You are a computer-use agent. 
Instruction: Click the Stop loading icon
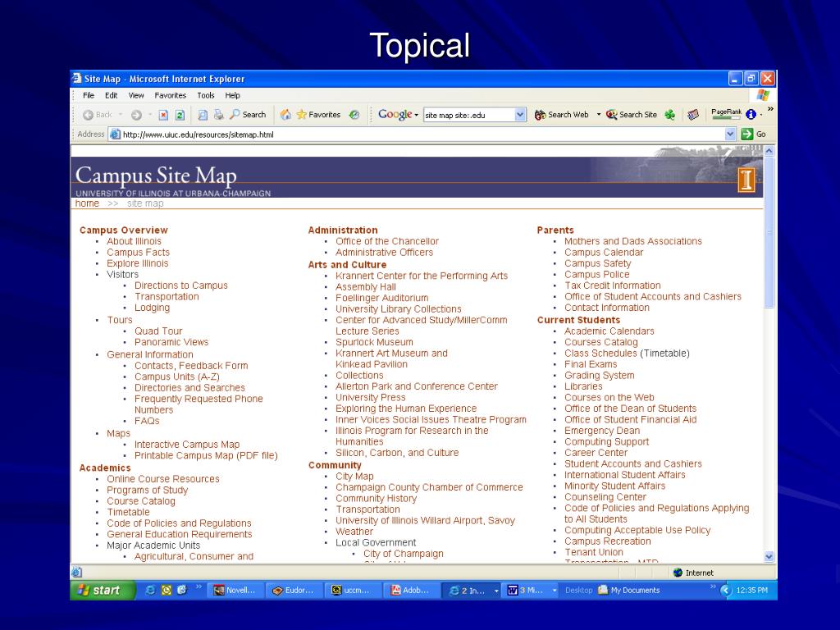163,115
